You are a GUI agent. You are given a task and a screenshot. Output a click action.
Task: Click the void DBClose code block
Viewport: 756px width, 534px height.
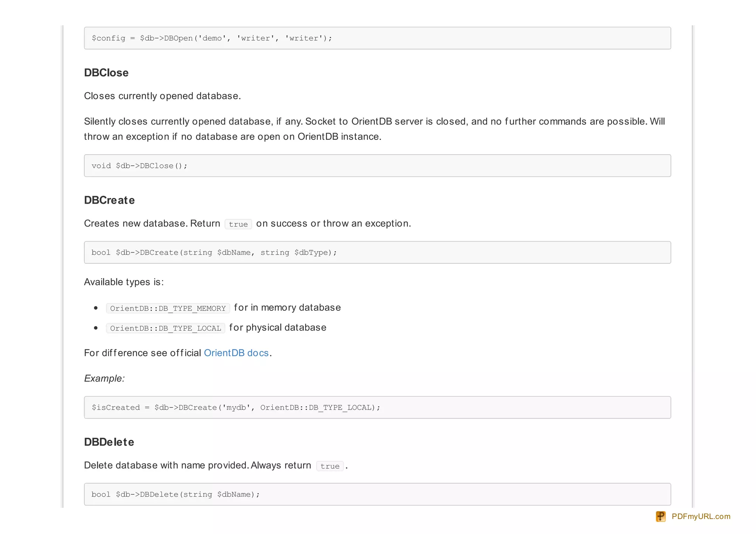tap(377, 166)
